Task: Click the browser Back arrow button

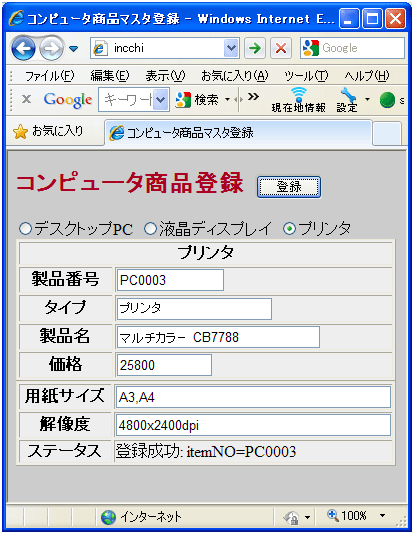Action: 23,49
